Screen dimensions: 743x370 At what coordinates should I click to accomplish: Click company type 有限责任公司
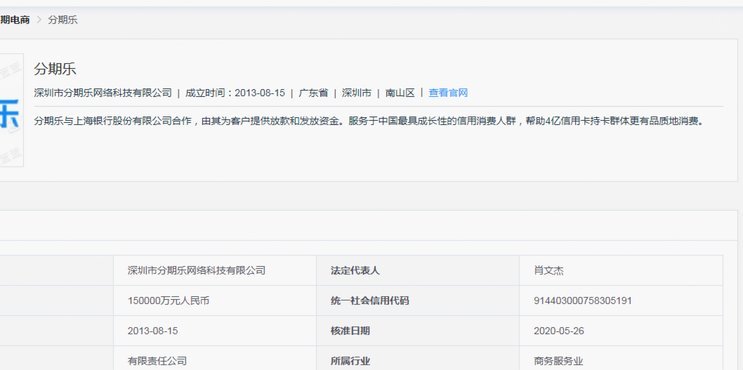(157, 361)
